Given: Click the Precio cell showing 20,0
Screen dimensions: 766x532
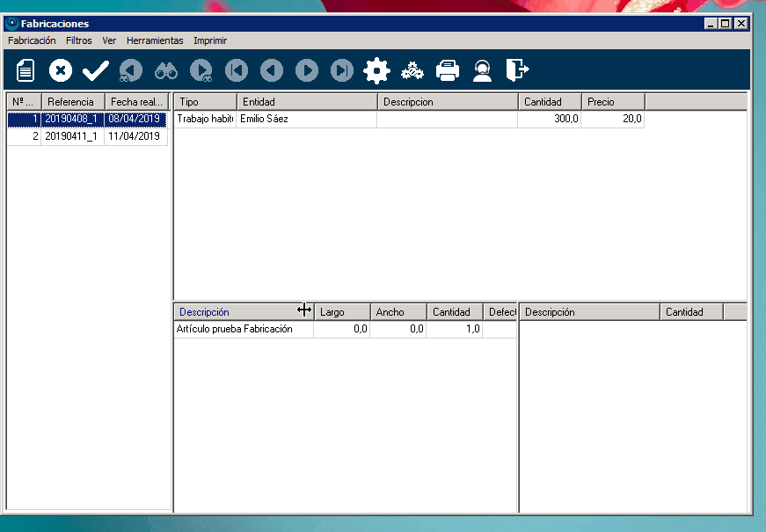Looking at the screenshot, I should point(613,119).
